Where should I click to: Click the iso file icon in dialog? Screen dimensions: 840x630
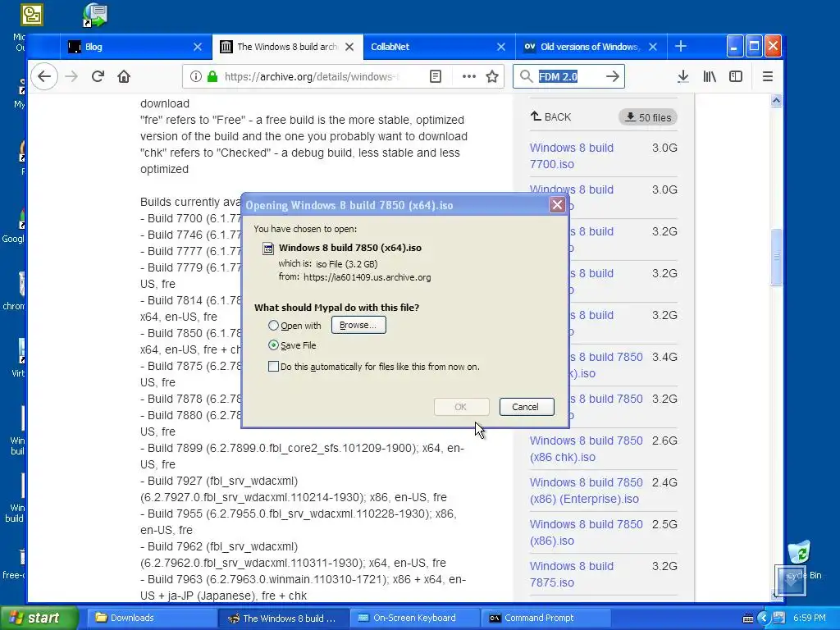click(268, 248)
